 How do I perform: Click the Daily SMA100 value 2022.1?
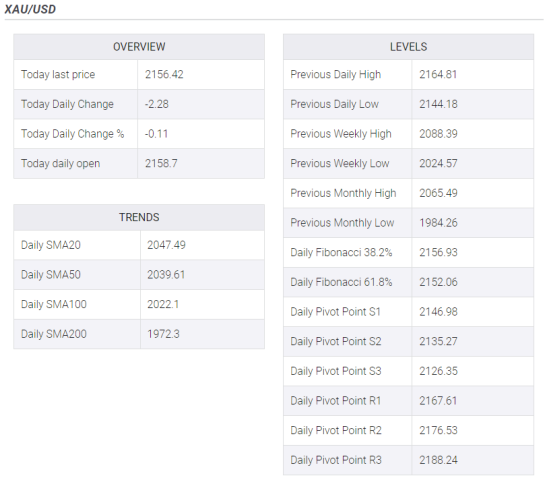[x=163, y=304]
